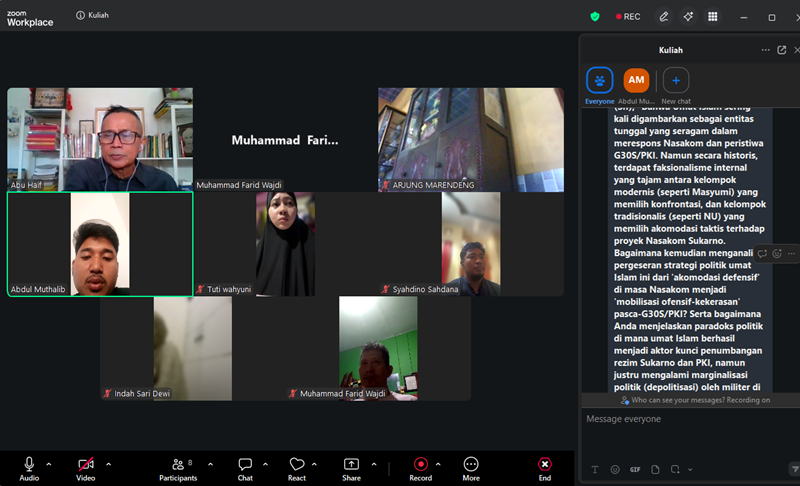Viewport: 800px width, 486px height.
Task: Open more actions on the chat message
Action: pos(791,253)
